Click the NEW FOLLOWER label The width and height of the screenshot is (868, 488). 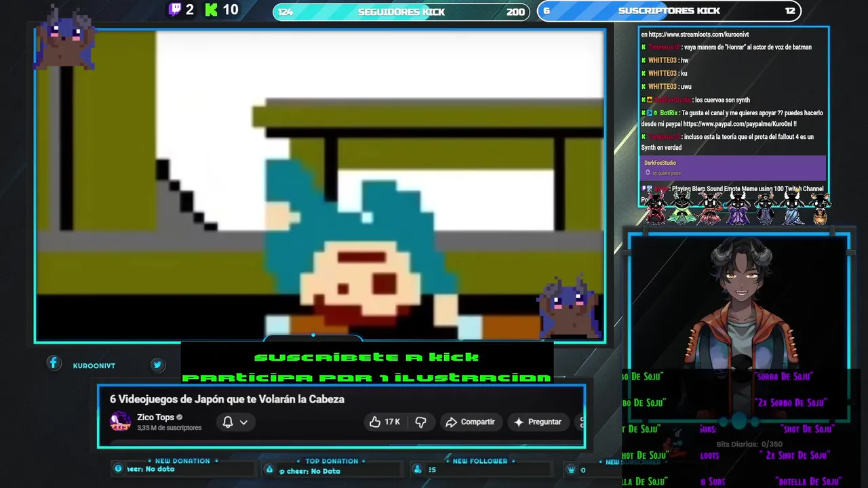[480, 461]
